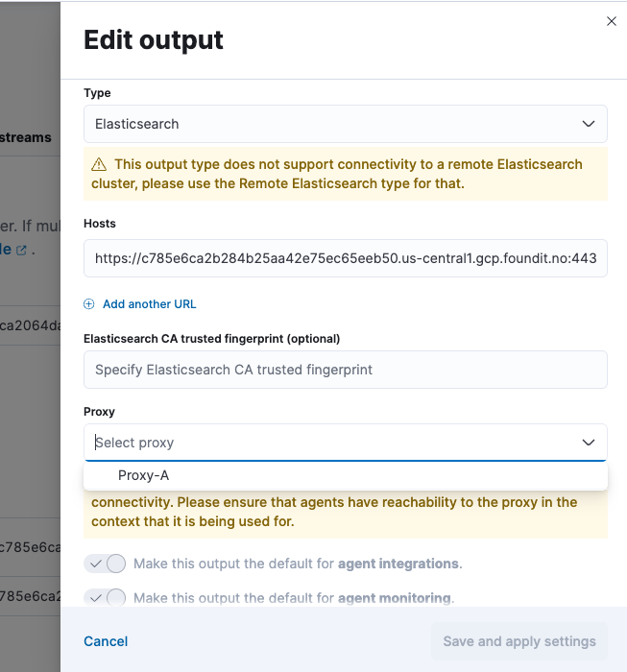Click the proxy reachability warning text

point(334,512)
